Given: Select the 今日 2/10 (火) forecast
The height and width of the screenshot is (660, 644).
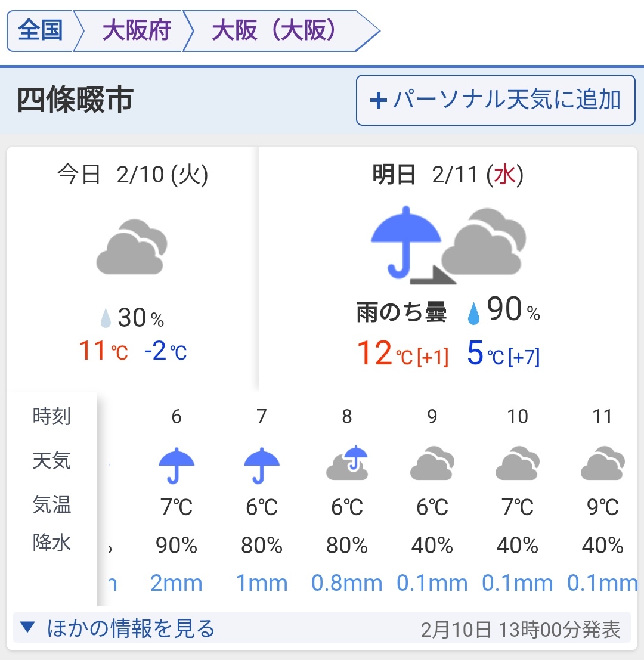Looking at the screenshot, I should click(x=132, y=175).
